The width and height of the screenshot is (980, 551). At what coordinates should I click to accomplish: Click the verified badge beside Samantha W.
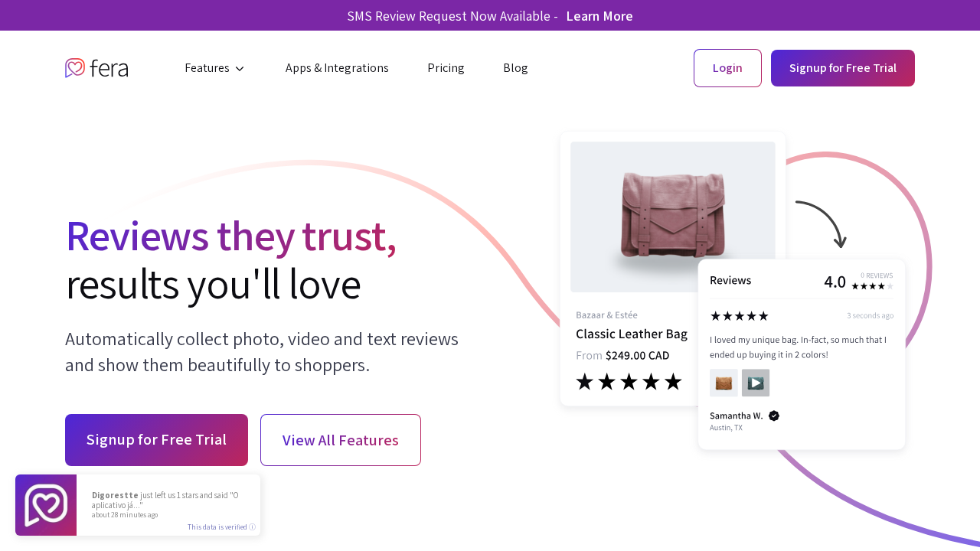(774, 416)
